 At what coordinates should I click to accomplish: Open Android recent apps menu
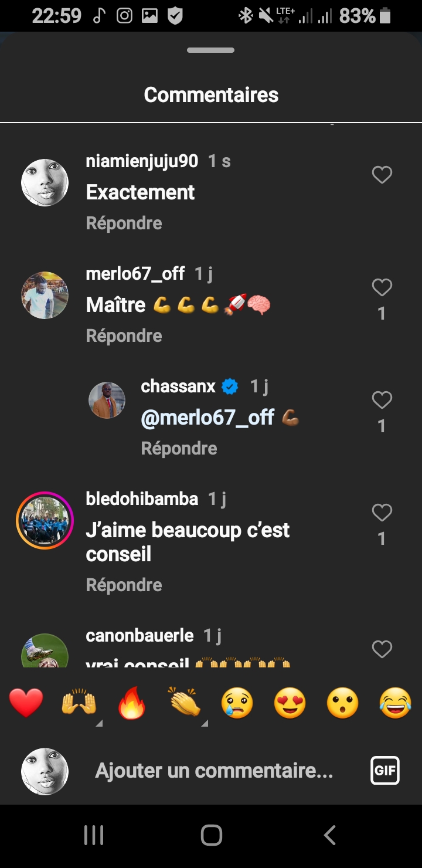[x=94, y=835]
